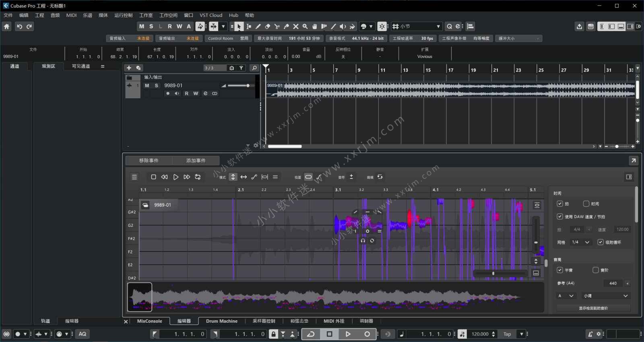The width and height of the screenshot is (644, 342).
Task: Toggle editor right side panel icon
Action: (629, 177)
